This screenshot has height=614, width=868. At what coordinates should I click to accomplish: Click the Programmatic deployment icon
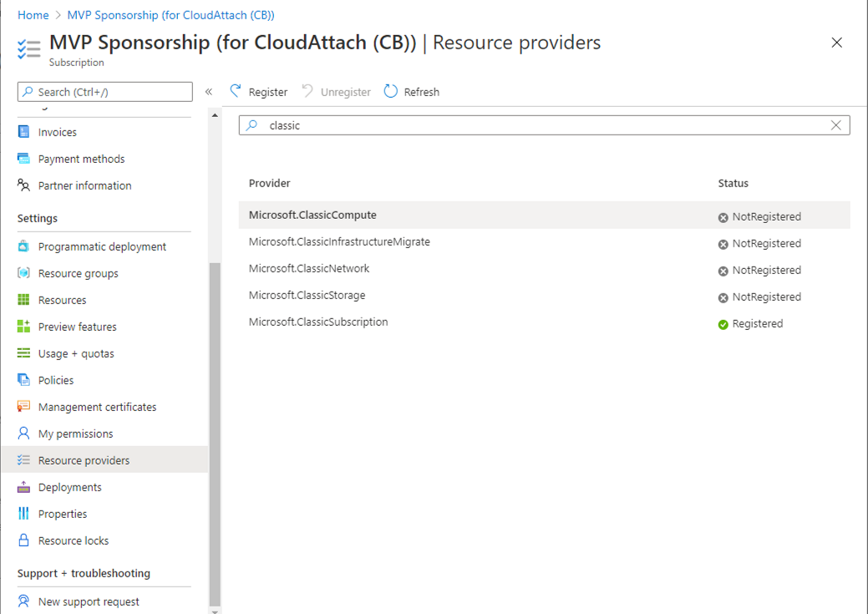click(23, 246)
